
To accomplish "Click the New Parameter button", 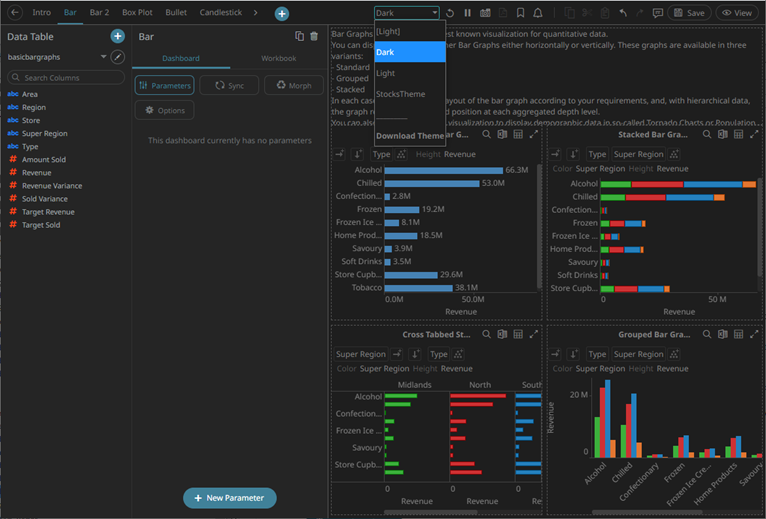I will click(x=229, y=498).
